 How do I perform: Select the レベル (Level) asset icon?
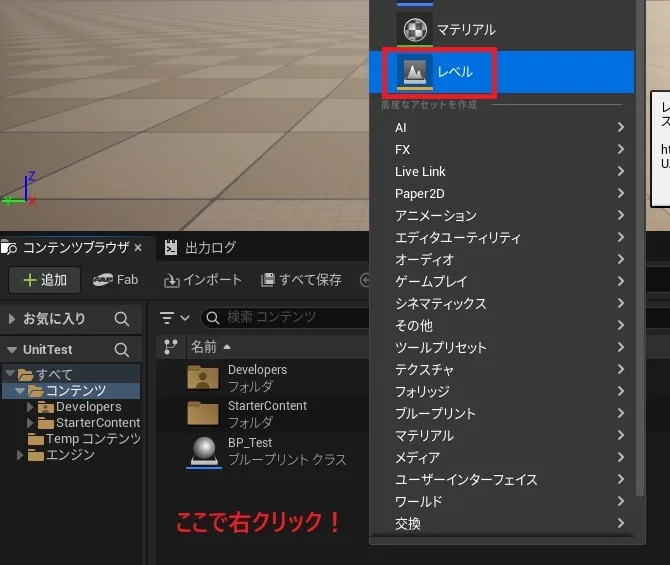(414, 72)
